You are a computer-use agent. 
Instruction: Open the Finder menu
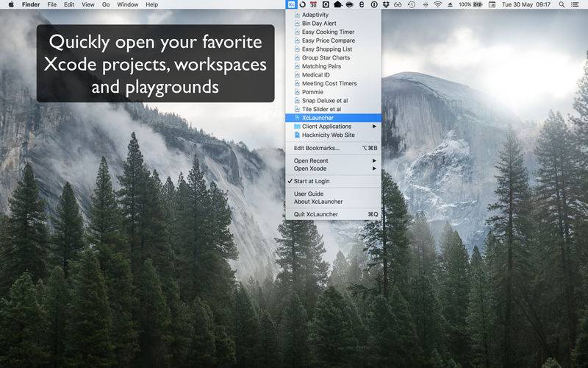(31, 4)
